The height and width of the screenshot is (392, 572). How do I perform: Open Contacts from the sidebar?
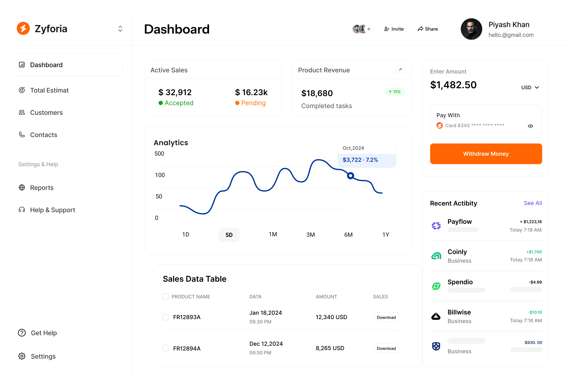[43, 135]
